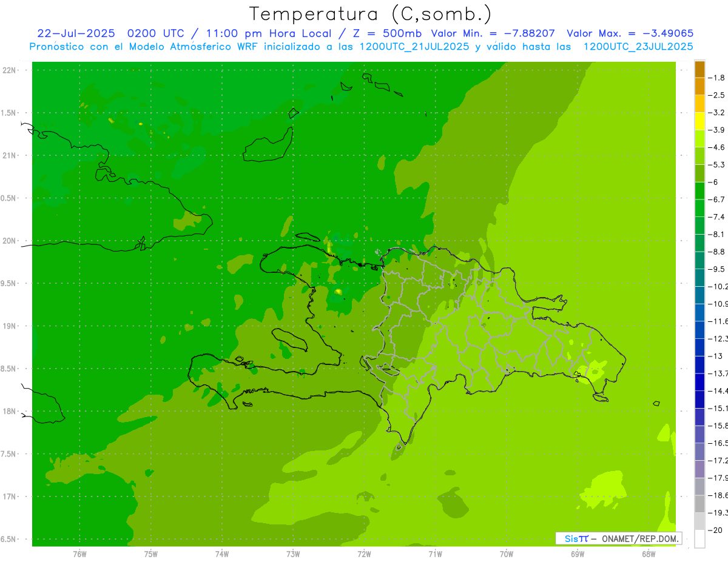Pick the dark orange swatch above -1.8

(699, 69)
